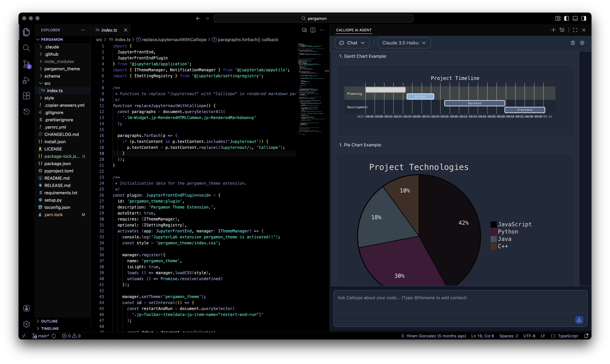The height and width of the screenshot is (364, 610).
Task: Synchronize changes icon in status bar
Action: click(x=54, y=336)
